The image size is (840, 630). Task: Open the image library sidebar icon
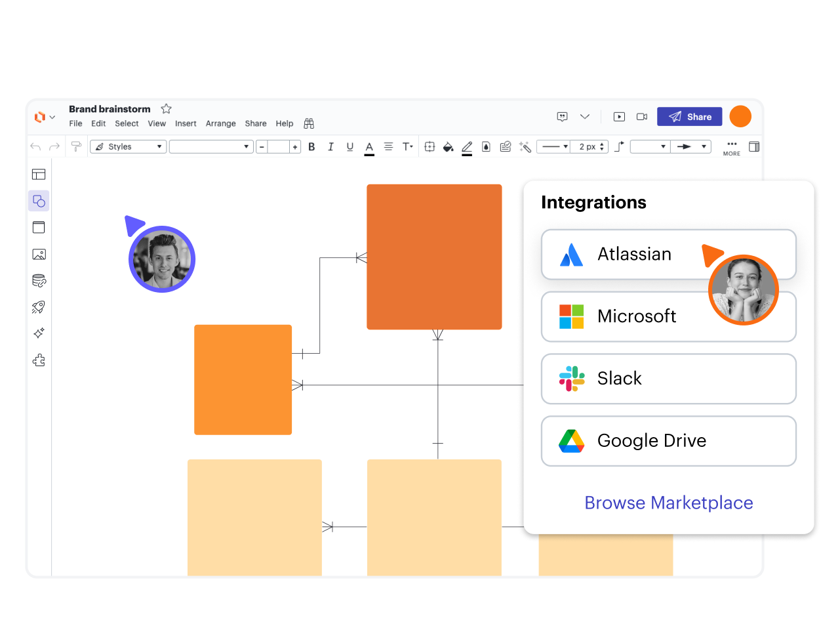(x=39, y=254)
